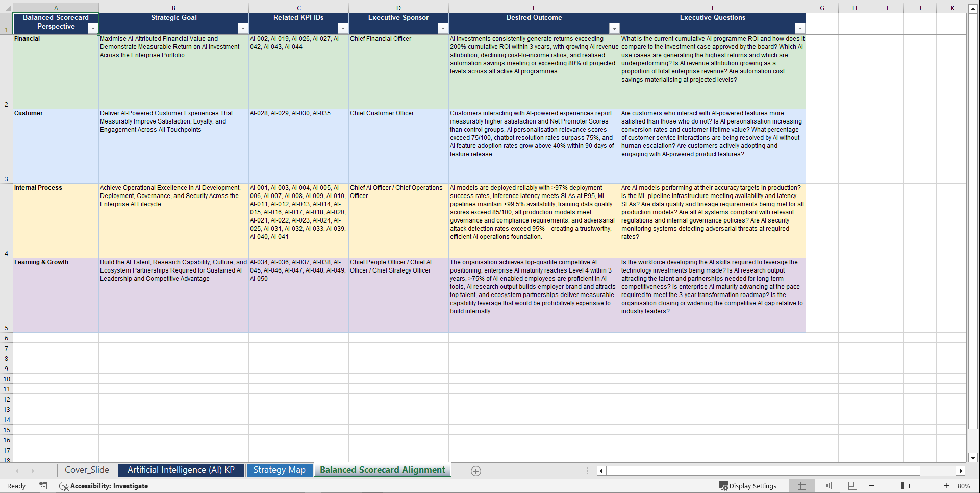Open filter dropdown for Balanced Scorecard Perspective
This screenshot has width=980, height=493.
pyautogui.click(x=92, y=29)
